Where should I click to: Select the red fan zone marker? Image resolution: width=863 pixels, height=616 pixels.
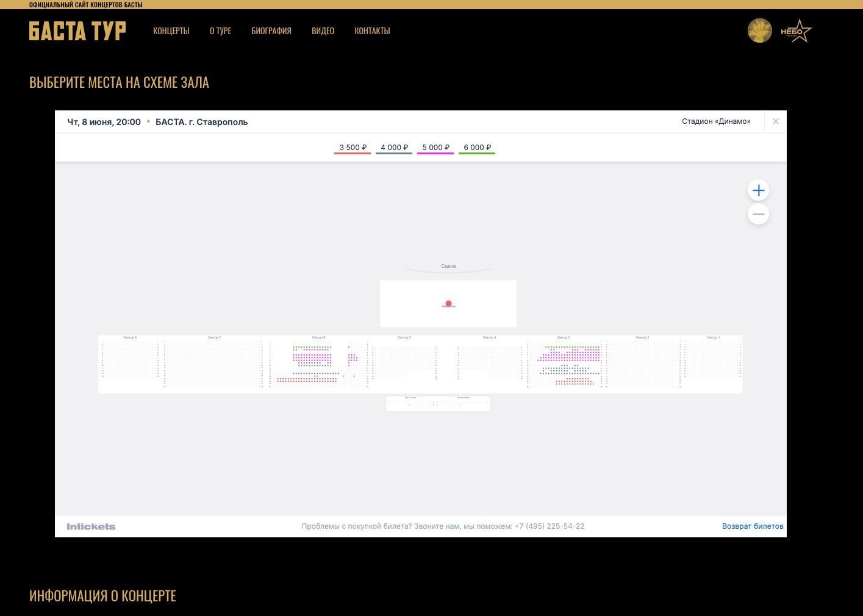[448, 304]
